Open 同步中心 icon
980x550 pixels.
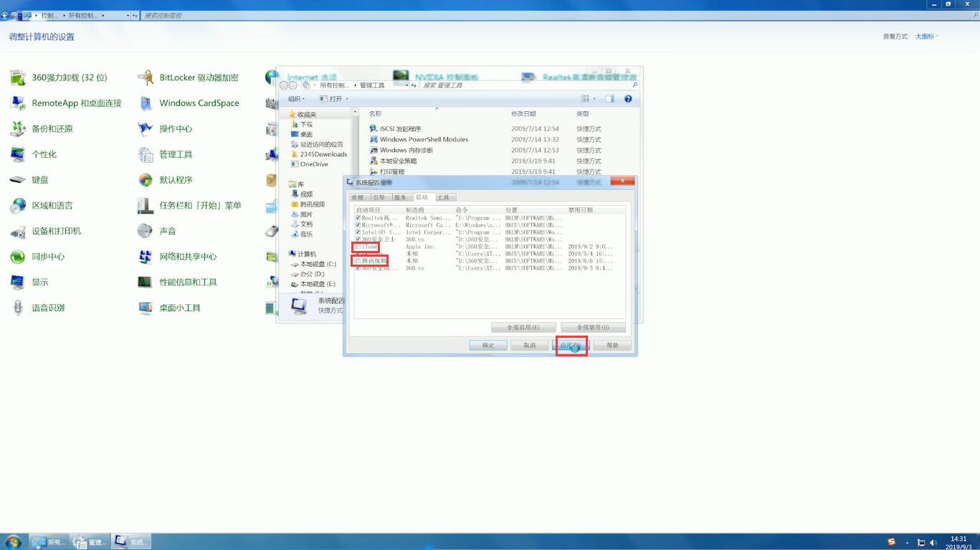pos(18,257)
